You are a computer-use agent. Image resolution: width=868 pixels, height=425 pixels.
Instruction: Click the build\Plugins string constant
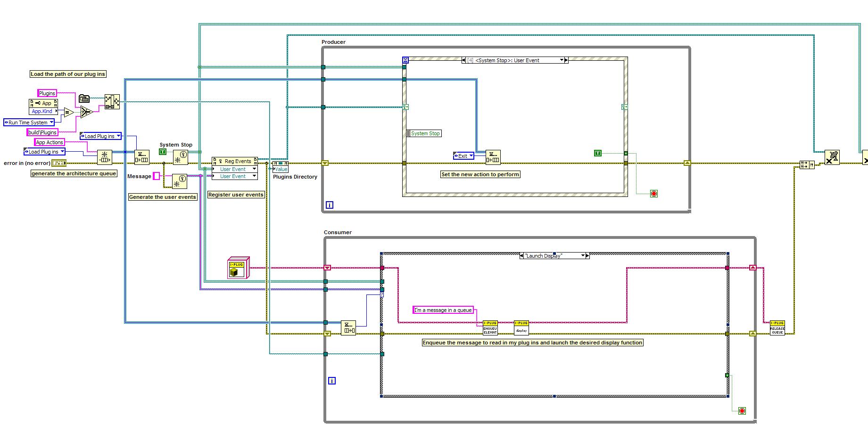(42, 132)
